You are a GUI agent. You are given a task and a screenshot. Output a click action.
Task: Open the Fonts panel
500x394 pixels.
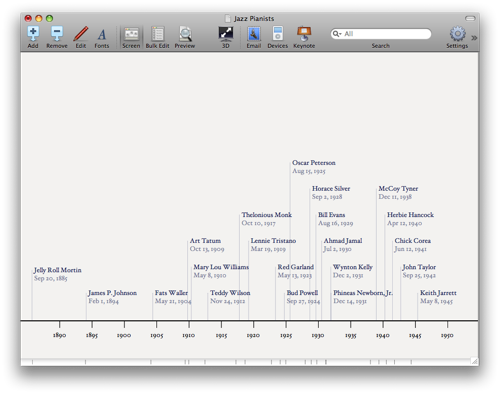click(102, 34)
